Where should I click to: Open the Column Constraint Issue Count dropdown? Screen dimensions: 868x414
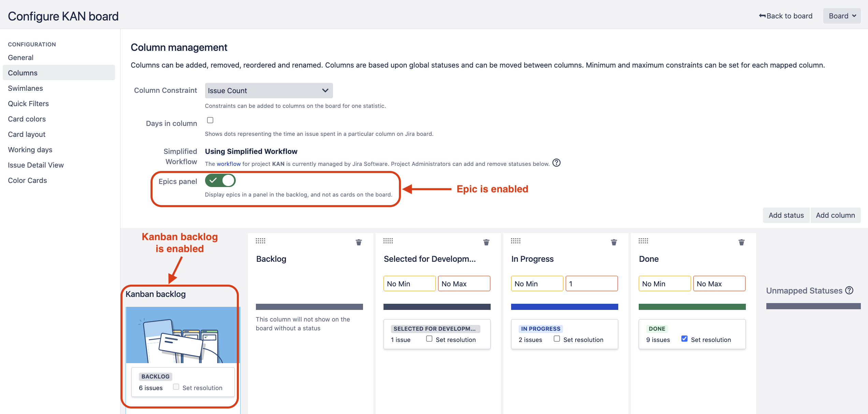(269, 90)
